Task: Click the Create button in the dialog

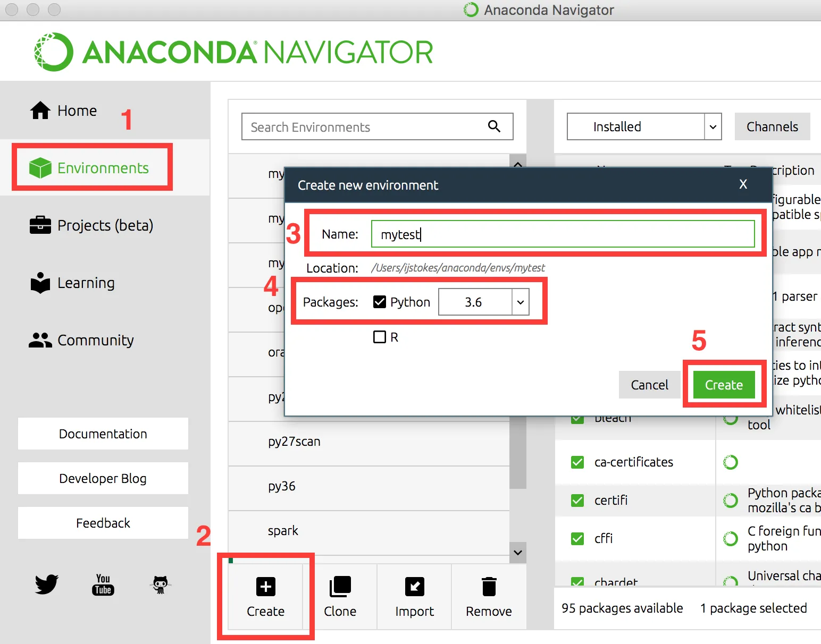Action: pos(724,385)
